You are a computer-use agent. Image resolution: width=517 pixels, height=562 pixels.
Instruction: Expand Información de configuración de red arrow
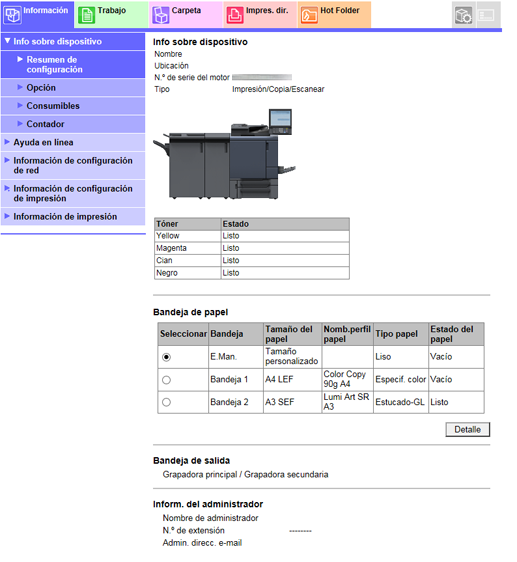[x=7, y=160]
